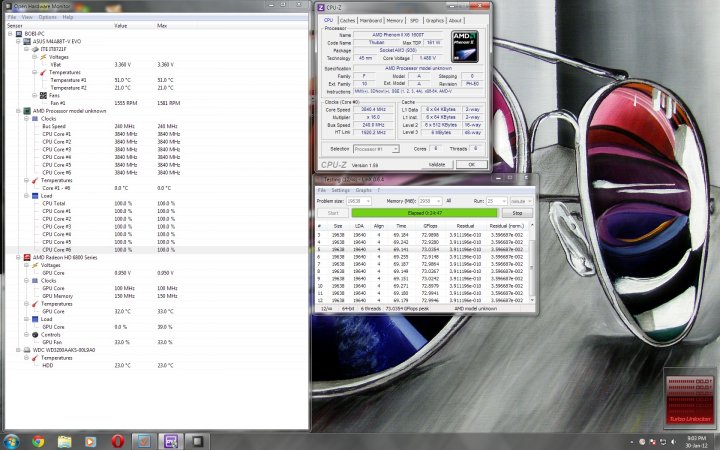This screenshot has width=720, height=450.
Task: Click the Radeon Voltages lightning icon
Action: tap(35, 265)
